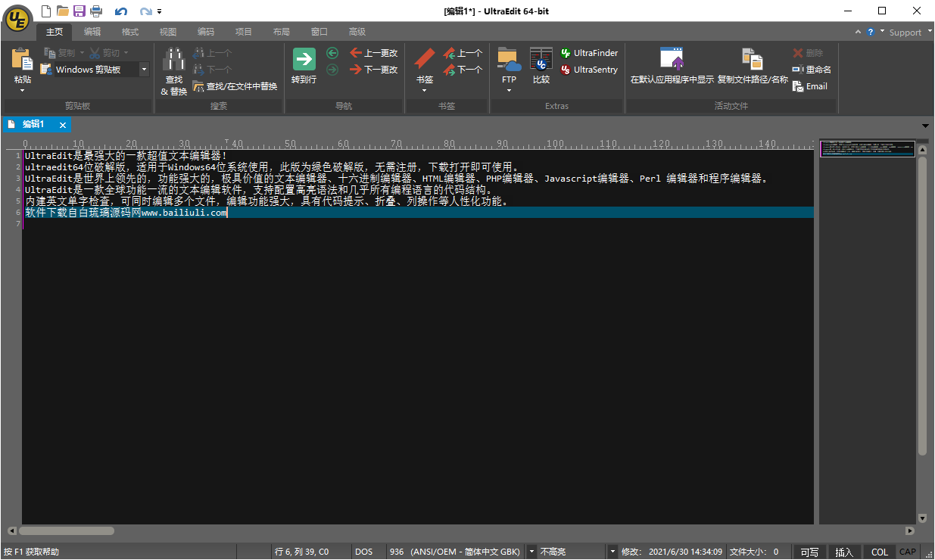This screenshot has height=560, width=935.
Task: Switch to the 布局 ribbon tab
Action: pos(282,32)
